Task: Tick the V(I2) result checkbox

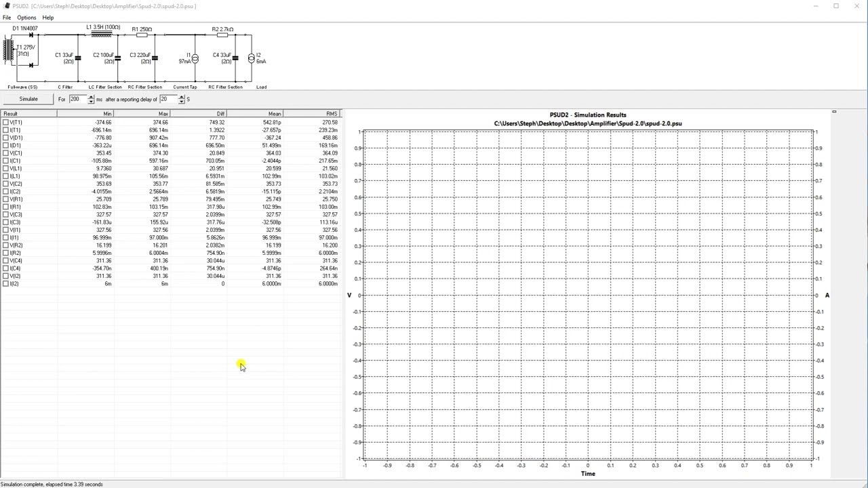Action: (6, 276)
